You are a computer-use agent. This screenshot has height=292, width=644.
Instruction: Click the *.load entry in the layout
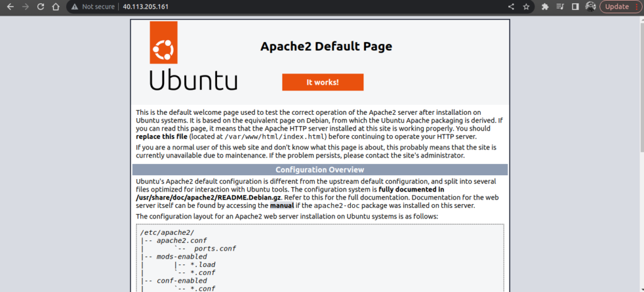(203, 264)
